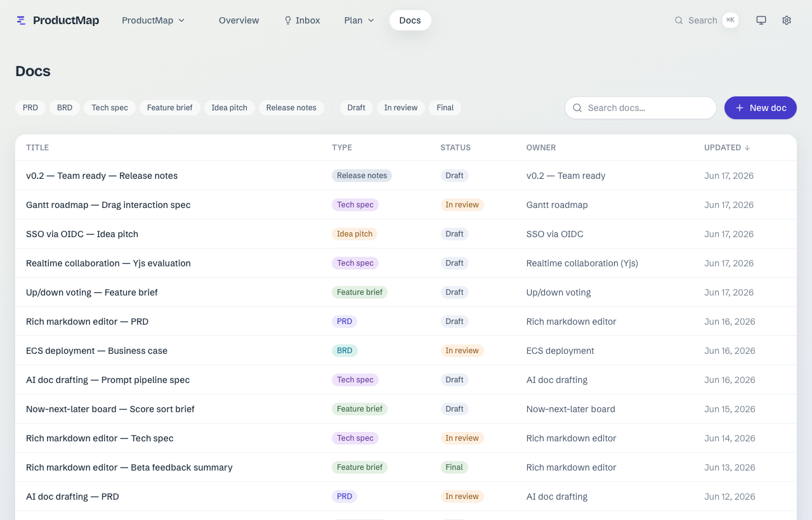Click the Docs page heading
The image size is (812, 520).
click(33, 71)
